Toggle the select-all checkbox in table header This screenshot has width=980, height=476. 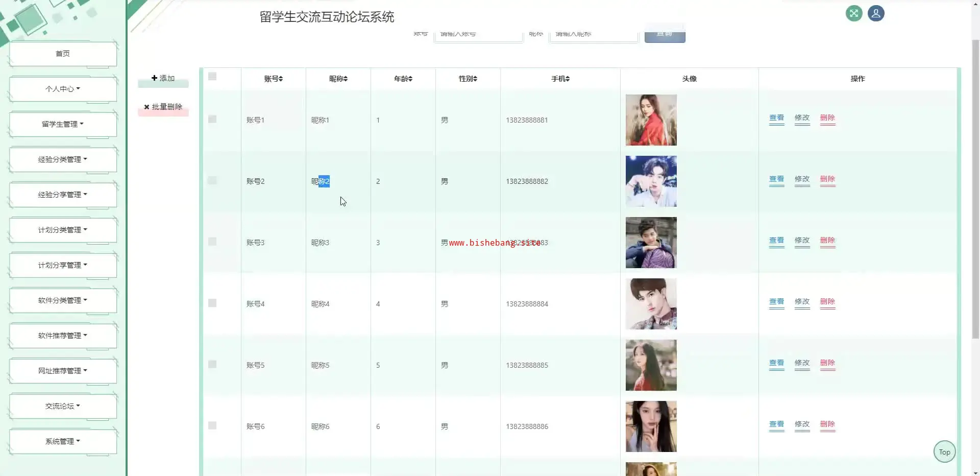pos(212,77)
